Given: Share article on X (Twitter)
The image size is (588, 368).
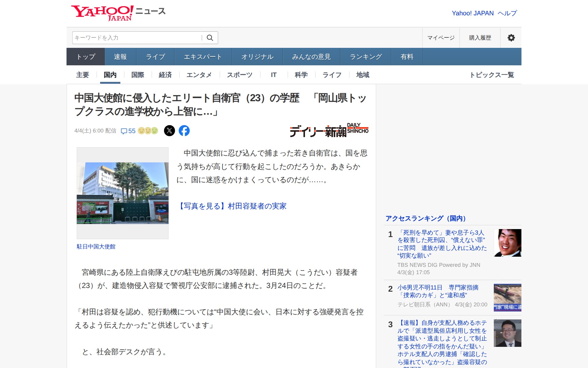Looking at the screenshot, I should 169,131.
